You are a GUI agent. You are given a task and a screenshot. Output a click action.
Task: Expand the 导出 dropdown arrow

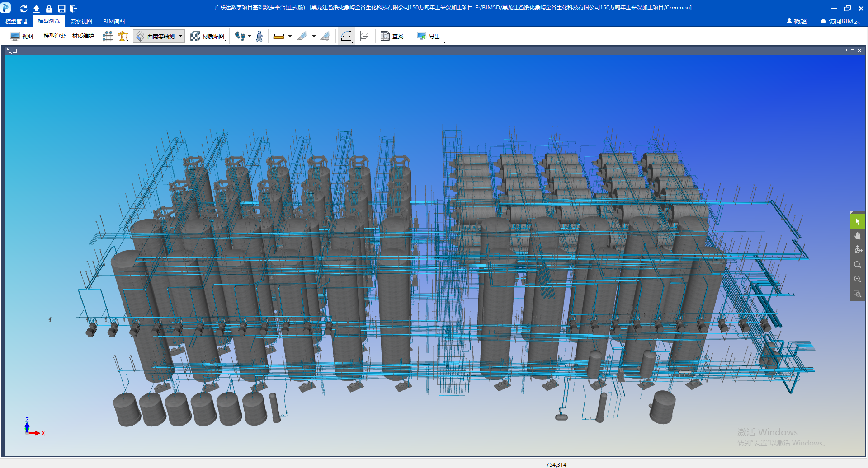click(445, 42)
